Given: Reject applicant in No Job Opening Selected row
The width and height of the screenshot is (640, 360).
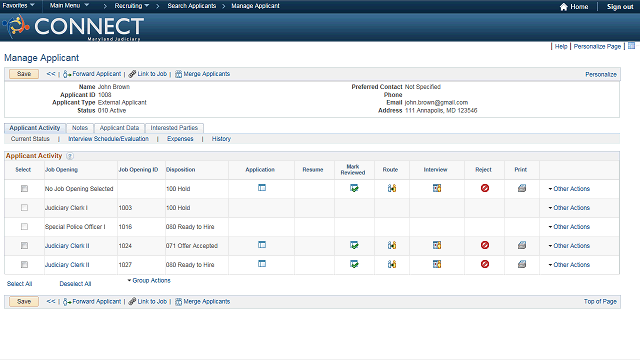Looking at the screenshot, I should click(484, 188).
